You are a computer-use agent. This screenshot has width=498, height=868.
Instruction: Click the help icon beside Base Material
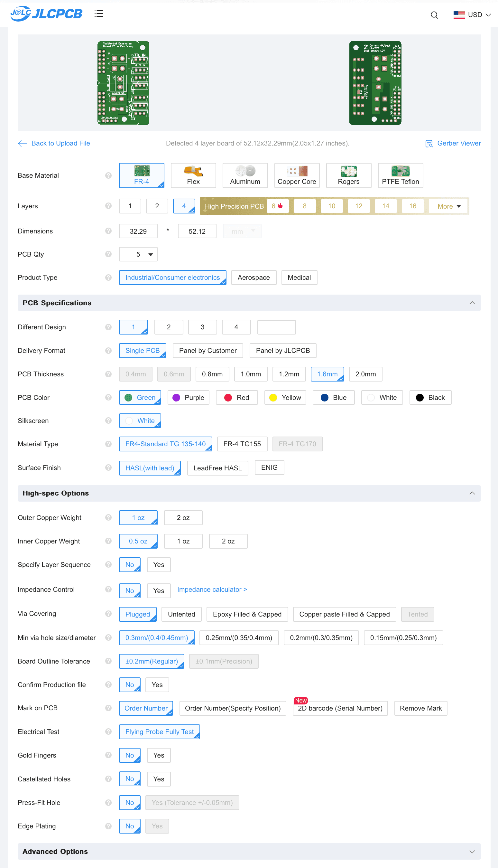tap(108, 175)
